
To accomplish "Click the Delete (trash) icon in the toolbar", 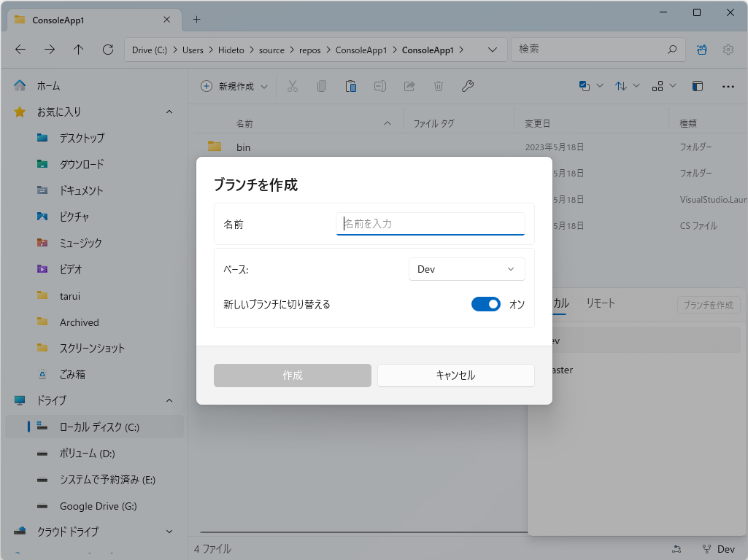I will [x=438, y=86].
